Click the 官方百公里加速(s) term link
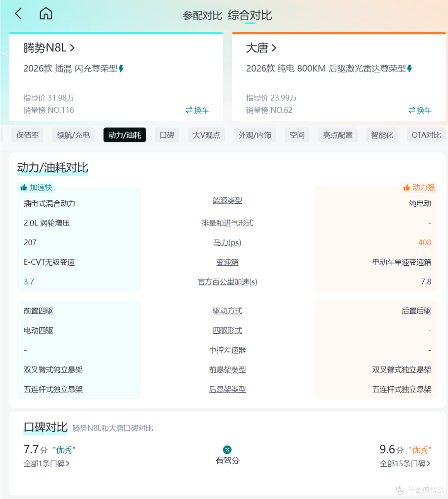This screenshot has height=499, width=448. 227,282
